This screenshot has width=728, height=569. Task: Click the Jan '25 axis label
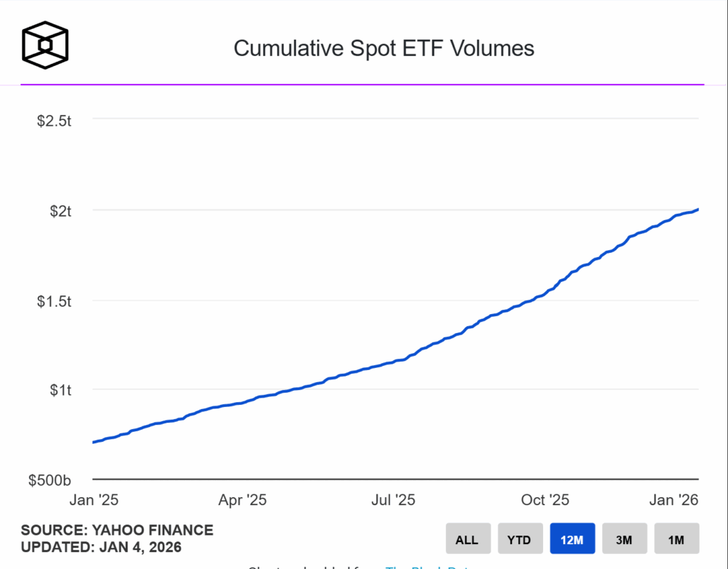pyautogui.click(x=93, y=500)
